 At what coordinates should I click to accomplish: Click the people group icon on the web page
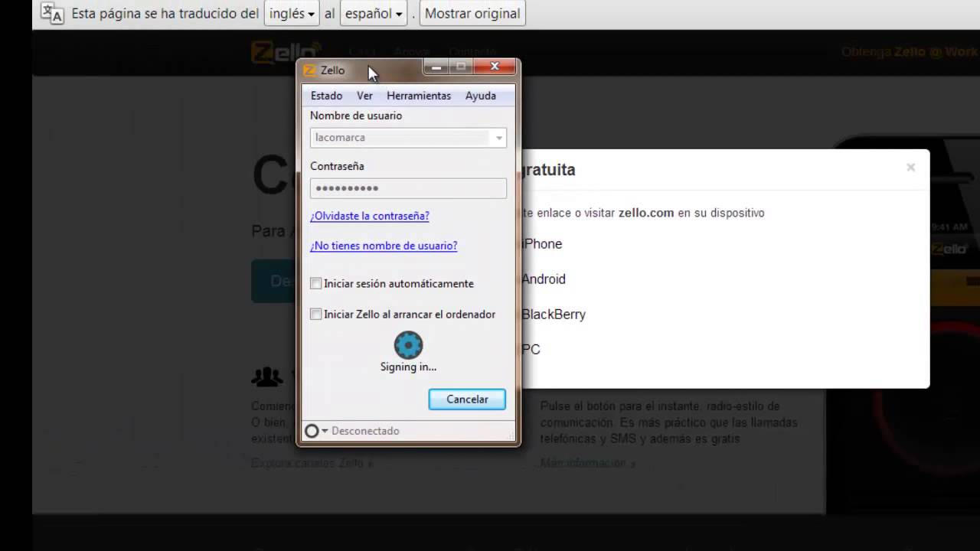tap(266, 377)
